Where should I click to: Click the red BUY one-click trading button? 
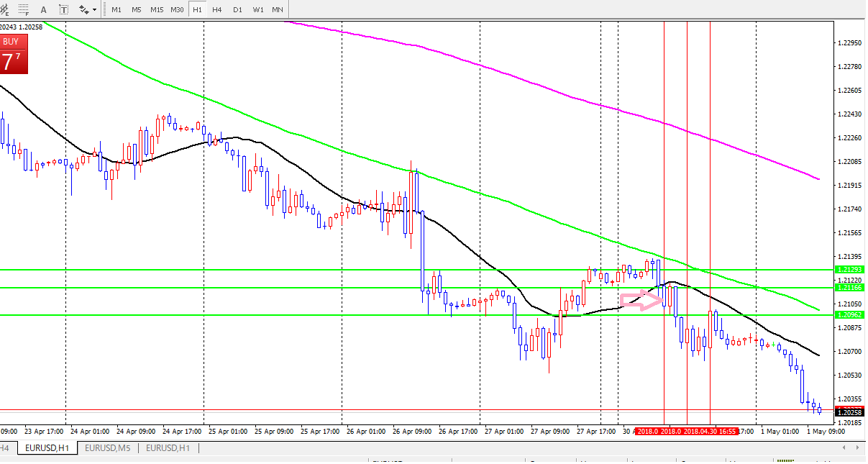(14, 54)
